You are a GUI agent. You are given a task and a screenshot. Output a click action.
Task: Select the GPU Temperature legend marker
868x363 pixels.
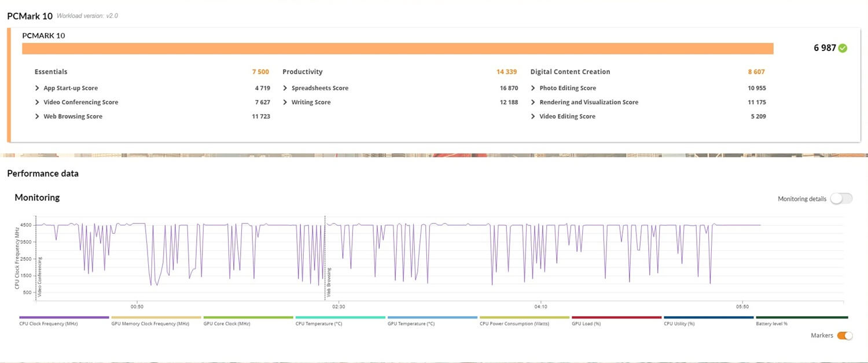tap(433, 318)
